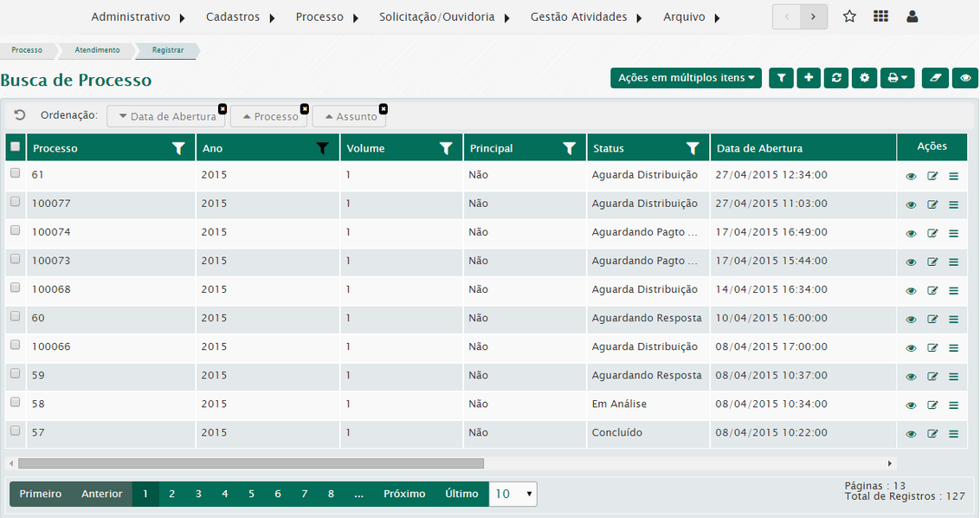This screenshot has height=518, width=980.
Task: Click the eraser icon to clear filters
Action: click(935, 78)
